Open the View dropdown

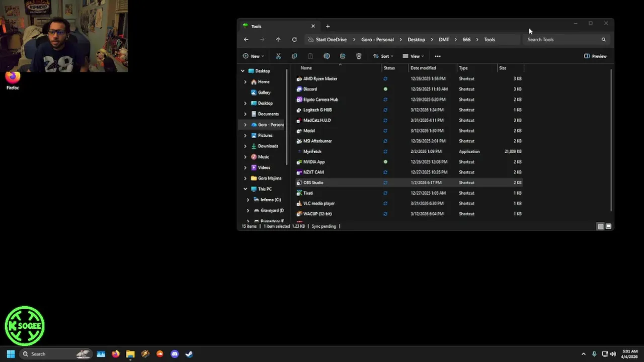pos(413,56)
